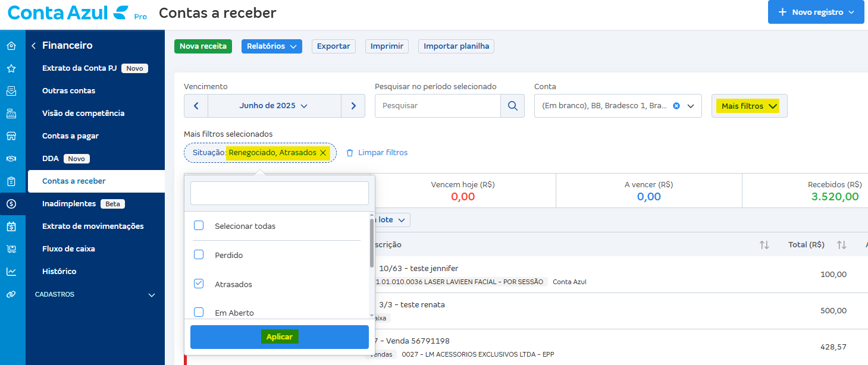This screenshot has width=868, height=365.
Task: Check the Perdido checkbox
Action: point(199,254)
